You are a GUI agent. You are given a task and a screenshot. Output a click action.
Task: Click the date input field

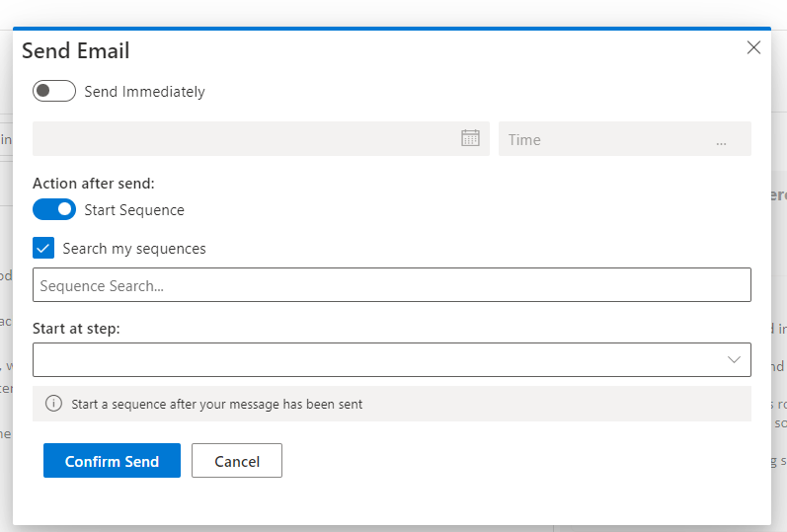click(x=261, y=138)
